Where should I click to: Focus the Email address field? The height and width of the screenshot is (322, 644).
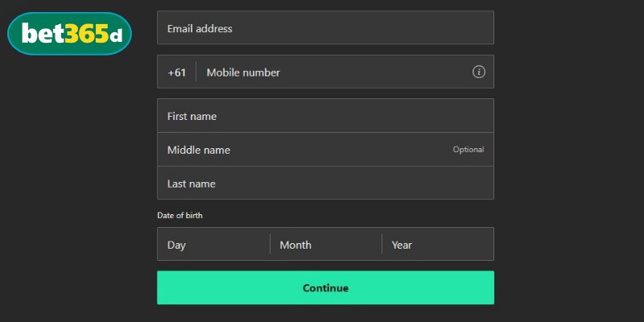click(x=325, y=28)
